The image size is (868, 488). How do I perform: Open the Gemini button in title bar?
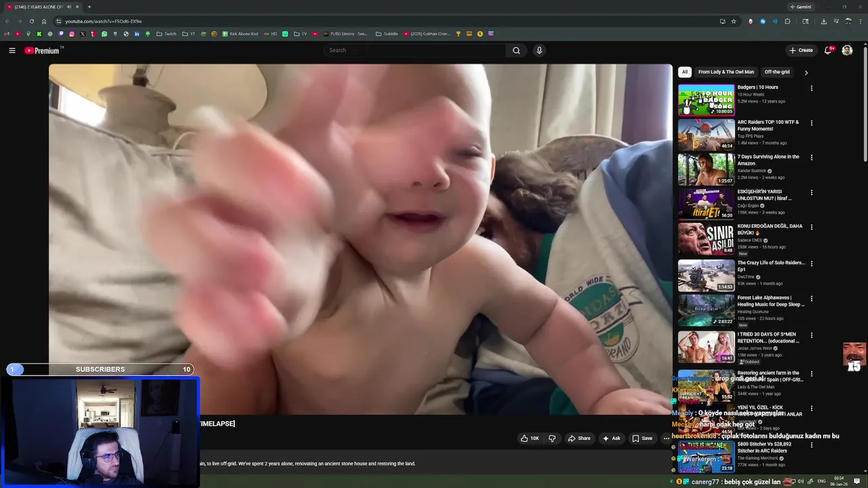801,7
